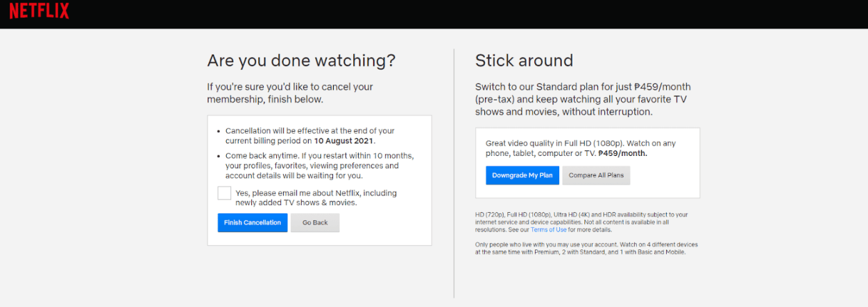Choose the Downgrade My Plan button

point(522,175)
